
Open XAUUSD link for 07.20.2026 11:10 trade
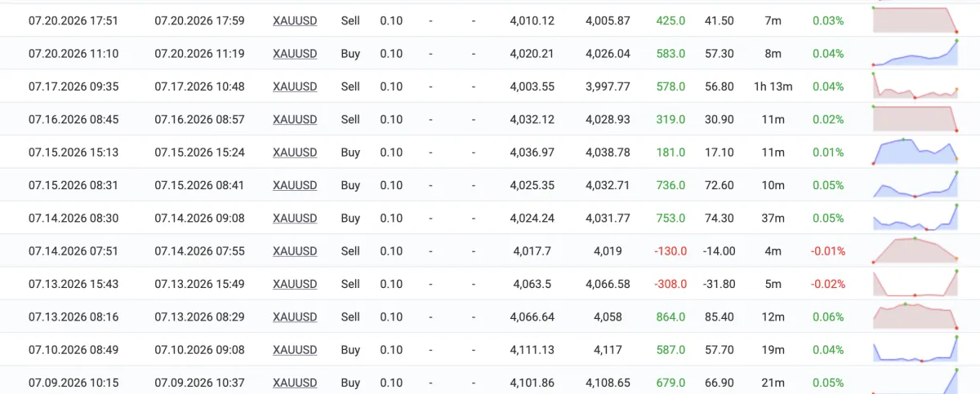coord(295,54)
